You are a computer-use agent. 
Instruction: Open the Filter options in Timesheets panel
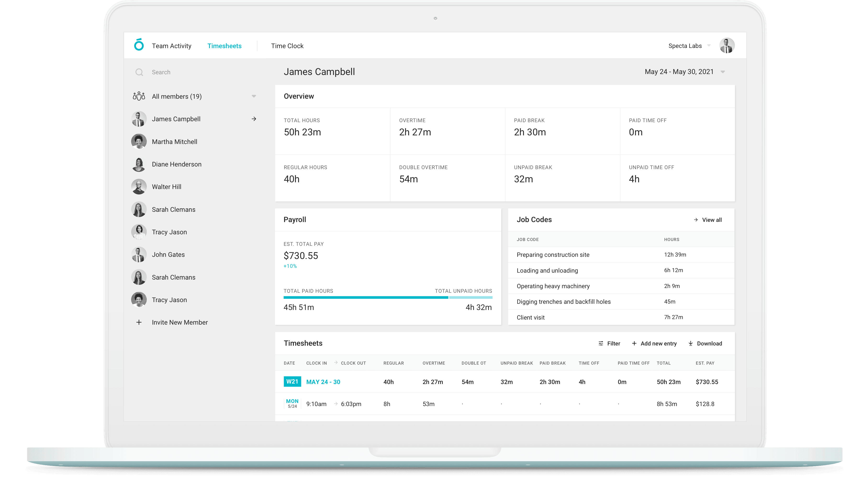tap(609, 343)
